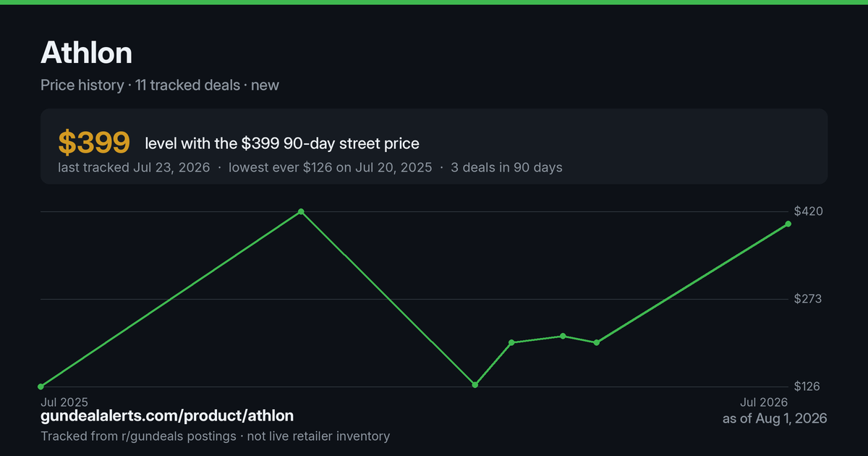
Task: Click the Jul 2025 axis label
Action: click(x=64, y=402)
